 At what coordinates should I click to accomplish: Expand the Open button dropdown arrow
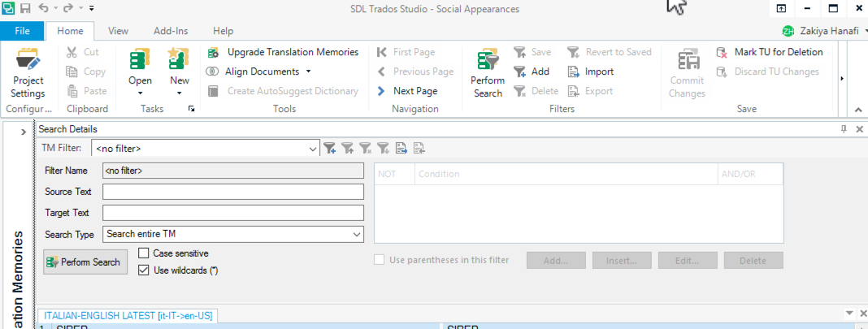140,93
